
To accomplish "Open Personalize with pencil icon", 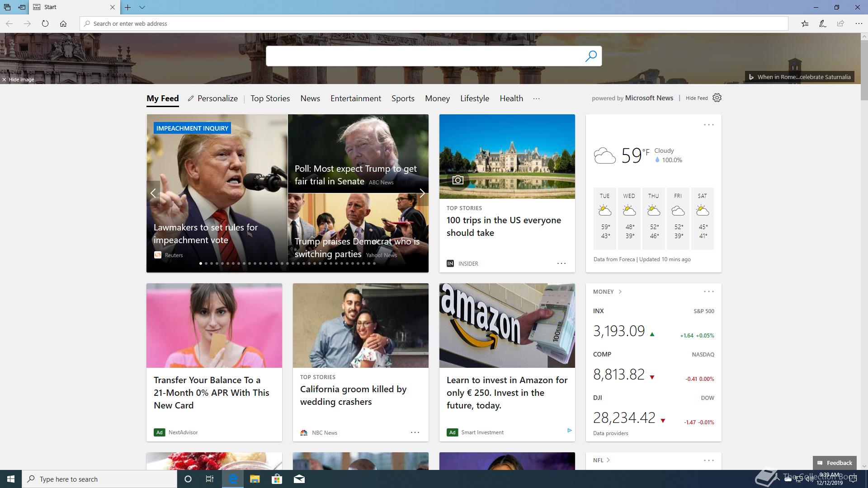I will pos(213,99).
